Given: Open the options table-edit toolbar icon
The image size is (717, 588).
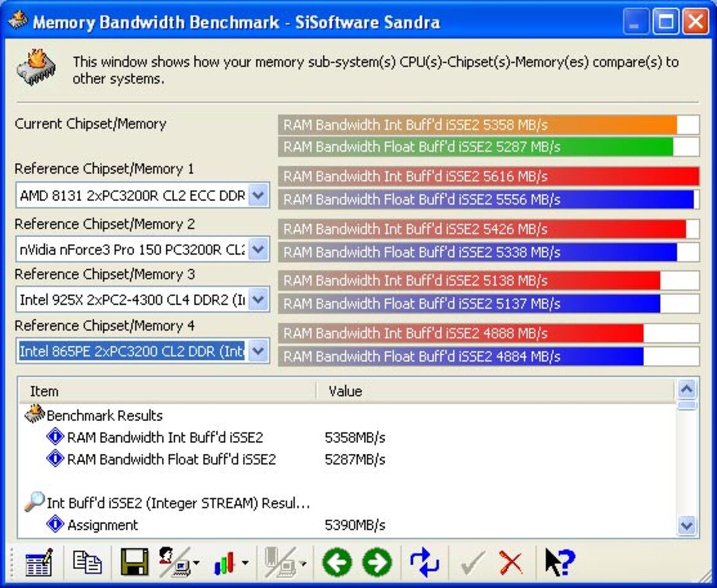Looking at the screenshot, I should [x=39, y=562].
